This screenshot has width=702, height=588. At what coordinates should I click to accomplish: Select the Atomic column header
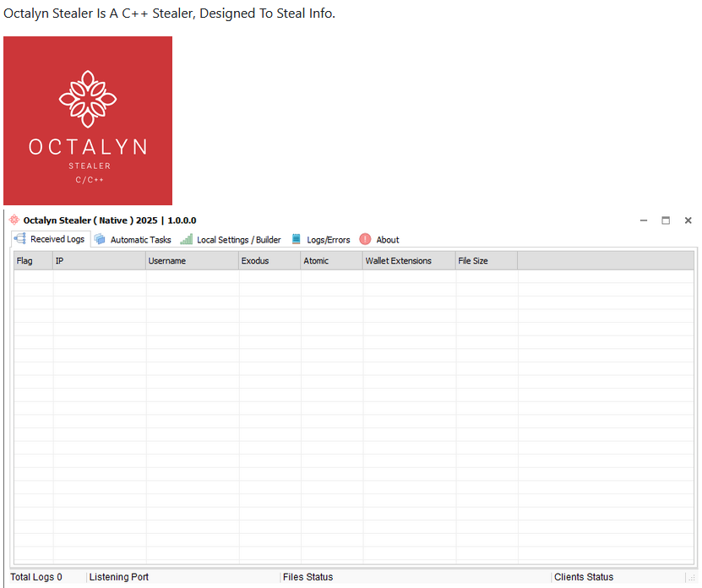click(x=331, y=261)
